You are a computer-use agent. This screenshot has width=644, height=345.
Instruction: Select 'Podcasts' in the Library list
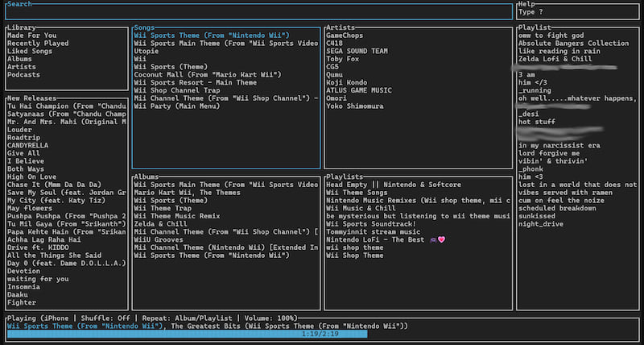click(x=24, y=74)
